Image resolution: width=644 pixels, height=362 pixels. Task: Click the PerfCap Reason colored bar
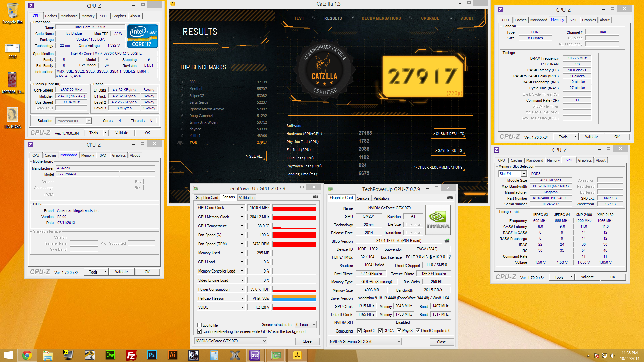click(x=294, y=298)
